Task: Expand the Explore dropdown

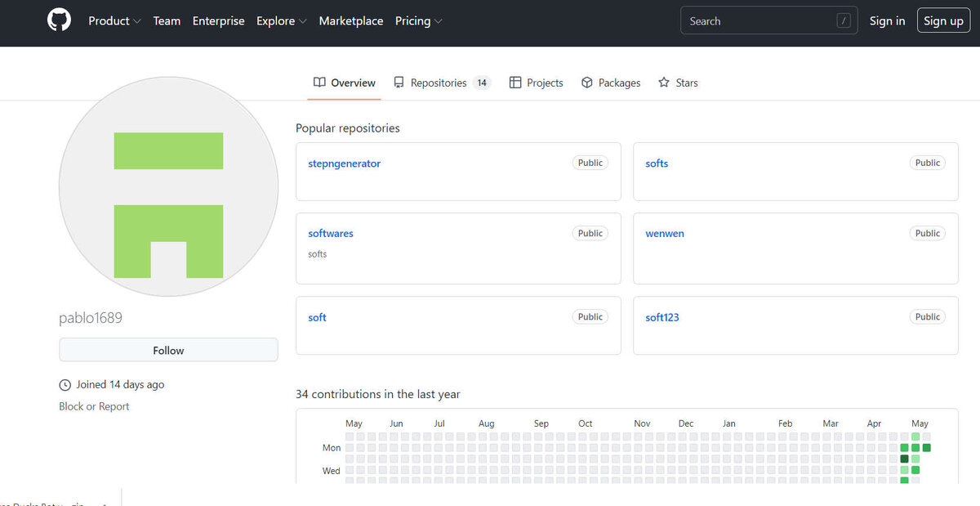Action: point(282,21)
